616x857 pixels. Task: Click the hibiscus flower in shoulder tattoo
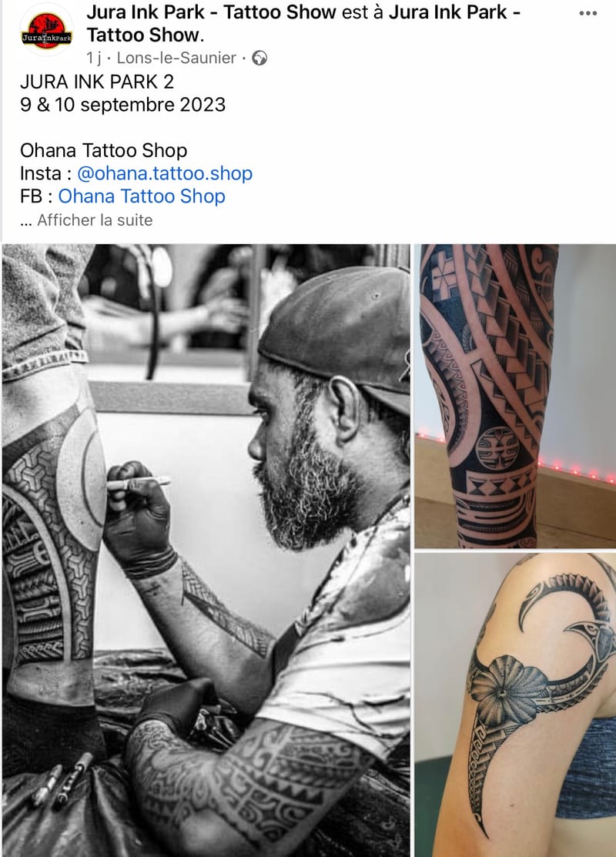pos(507,691)
